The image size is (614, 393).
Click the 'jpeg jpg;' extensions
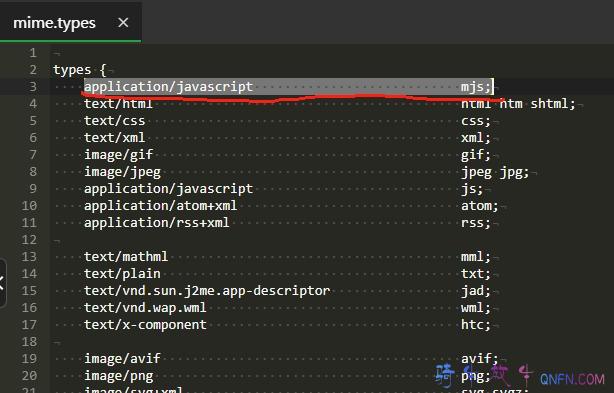point(495,172)
